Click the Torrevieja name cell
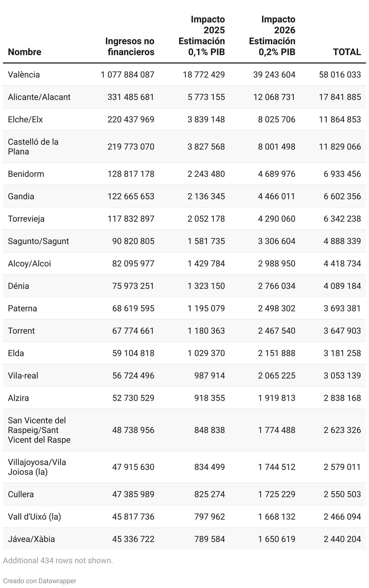Image resolution: width=369 pixels, height=588 pixels. pyautogui.click(x=26, y=219)
